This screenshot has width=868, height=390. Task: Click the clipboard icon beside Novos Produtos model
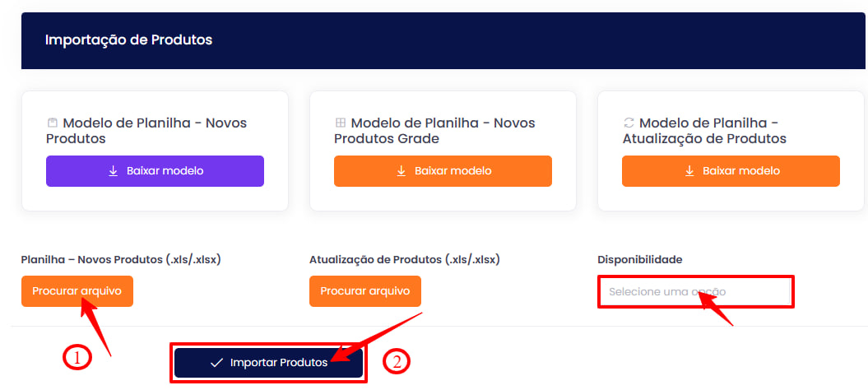[53, 123]
